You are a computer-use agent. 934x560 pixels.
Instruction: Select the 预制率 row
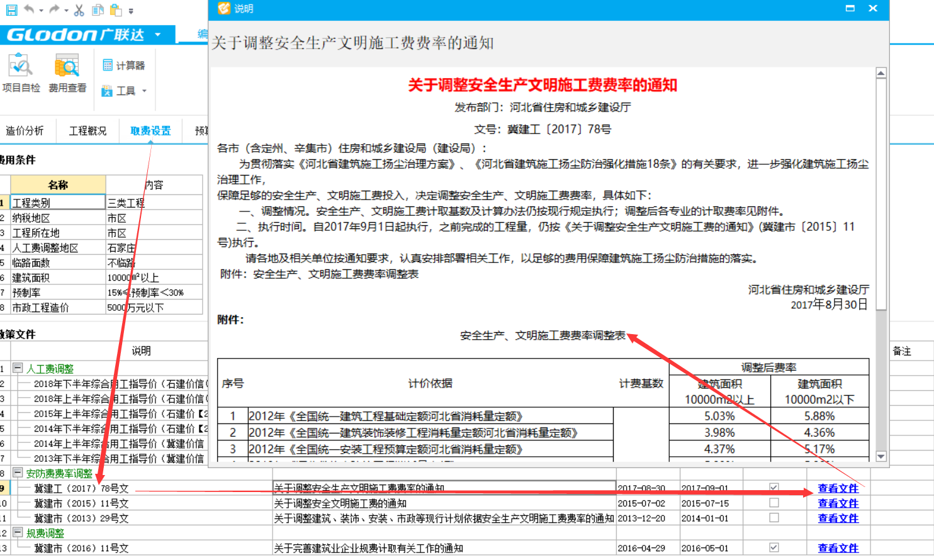101,293
